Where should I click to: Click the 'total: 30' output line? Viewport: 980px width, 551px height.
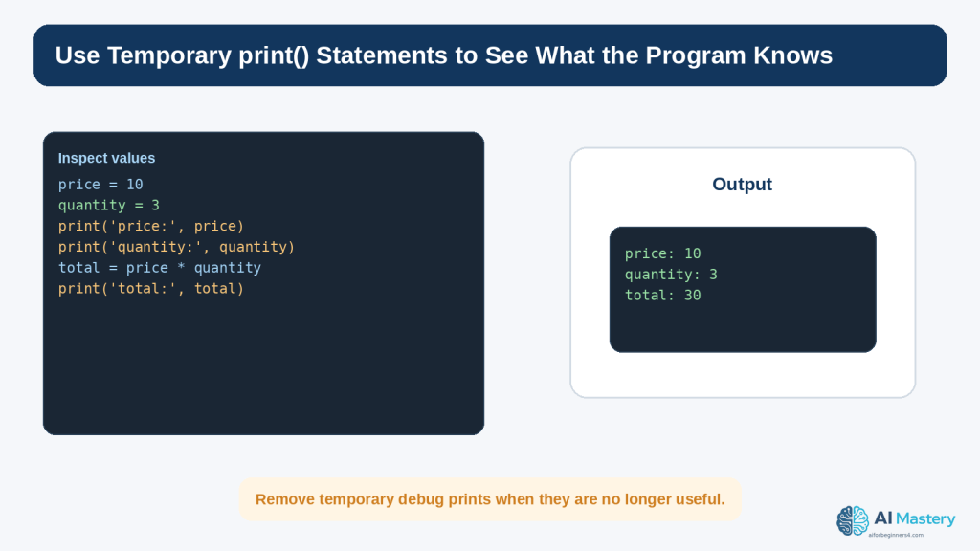[662, 296]
